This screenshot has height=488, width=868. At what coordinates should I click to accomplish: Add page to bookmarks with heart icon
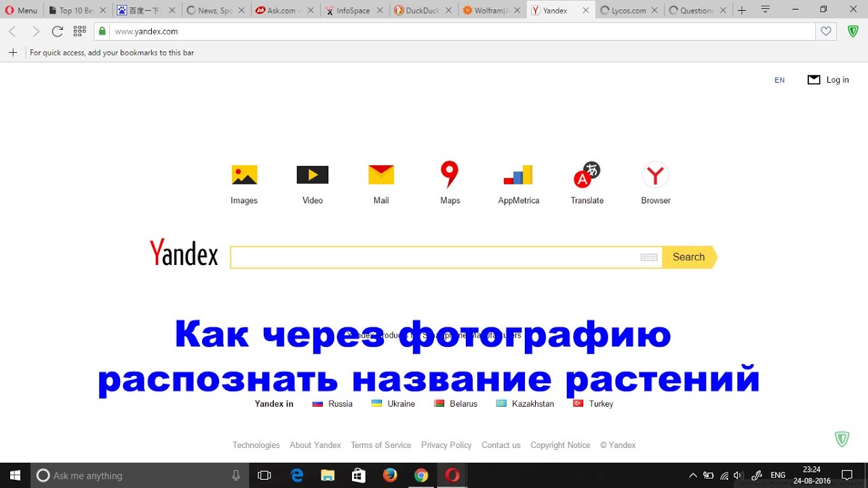coord(826,31)
